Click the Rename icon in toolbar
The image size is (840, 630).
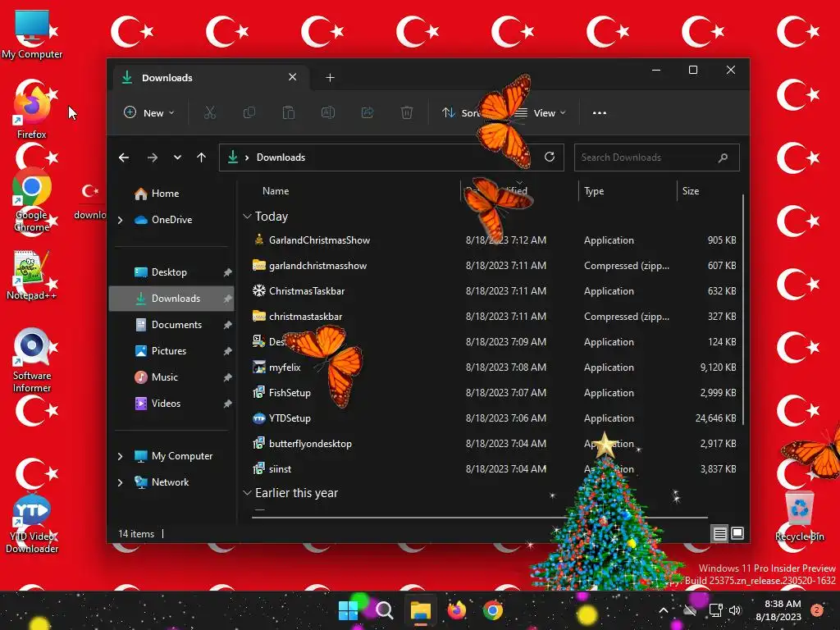pos(328,112)
